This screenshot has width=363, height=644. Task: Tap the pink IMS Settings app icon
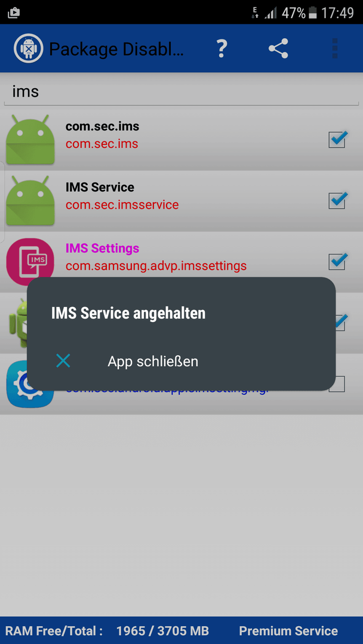tap(30, 261)
